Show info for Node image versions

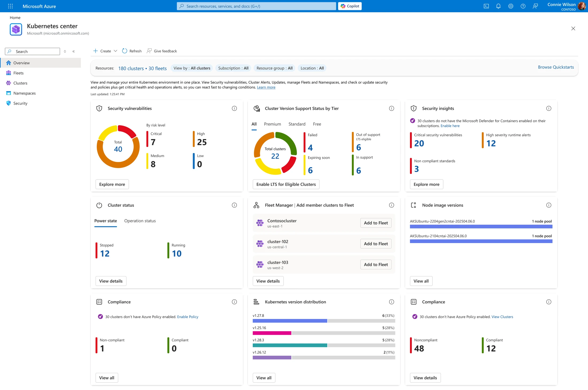point(549,205)
